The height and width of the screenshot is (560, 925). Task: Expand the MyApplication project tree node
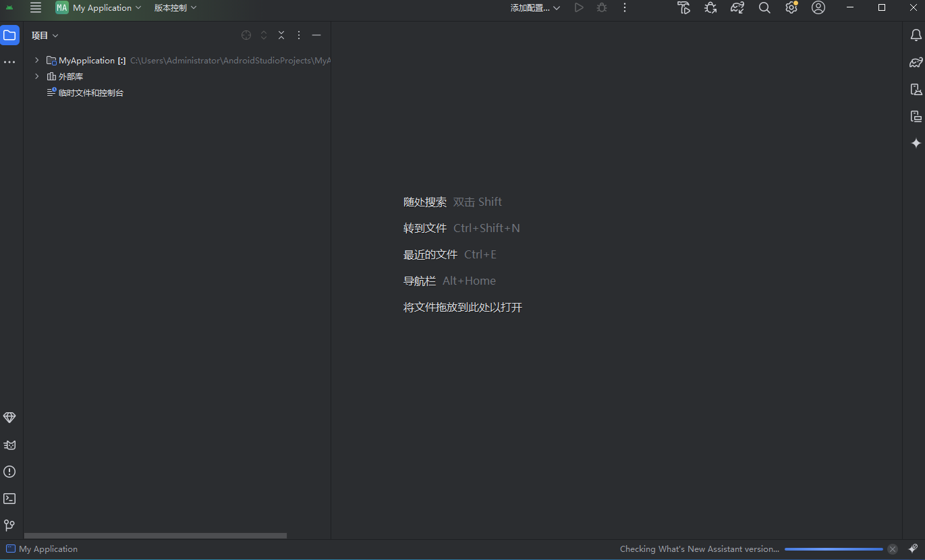[x=37, y=61]
